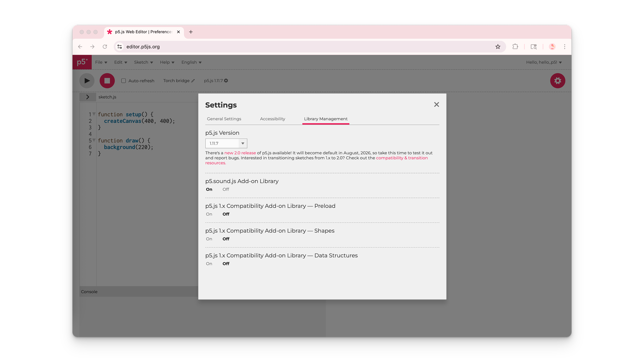Viewport: 644px width, 362px height.
Task: Open the p5.js Version 1.11.7 dropdown
Action: click(226, 143)
